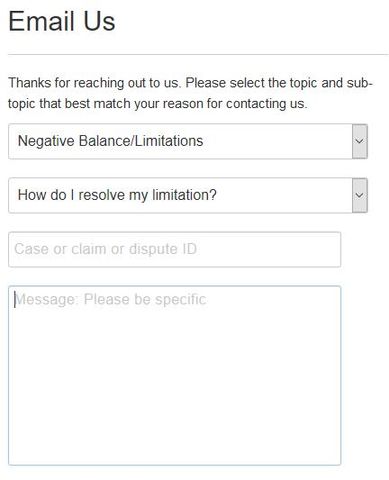Image resolution: width=389 pixels, height=480 pixels.
Task: Click the blank middle of the message area
Action: tap(174, 375)
